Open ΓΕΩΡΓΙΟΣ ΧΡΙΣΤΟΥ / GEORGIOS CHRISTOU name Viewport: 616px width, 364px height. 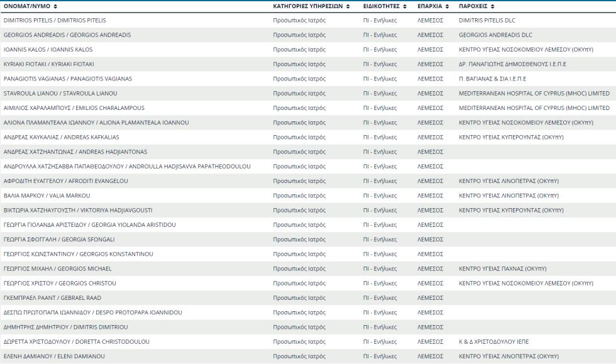click(60, 283)
